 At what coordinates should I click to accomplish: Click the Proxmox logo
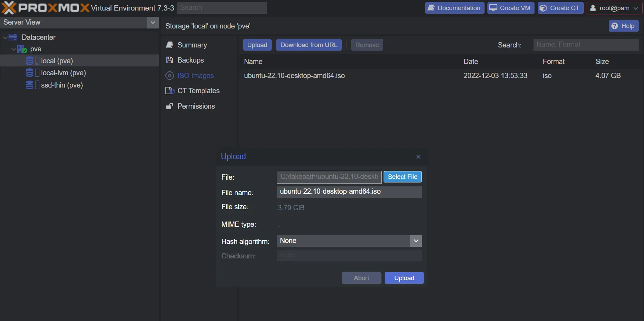(46, 7)
